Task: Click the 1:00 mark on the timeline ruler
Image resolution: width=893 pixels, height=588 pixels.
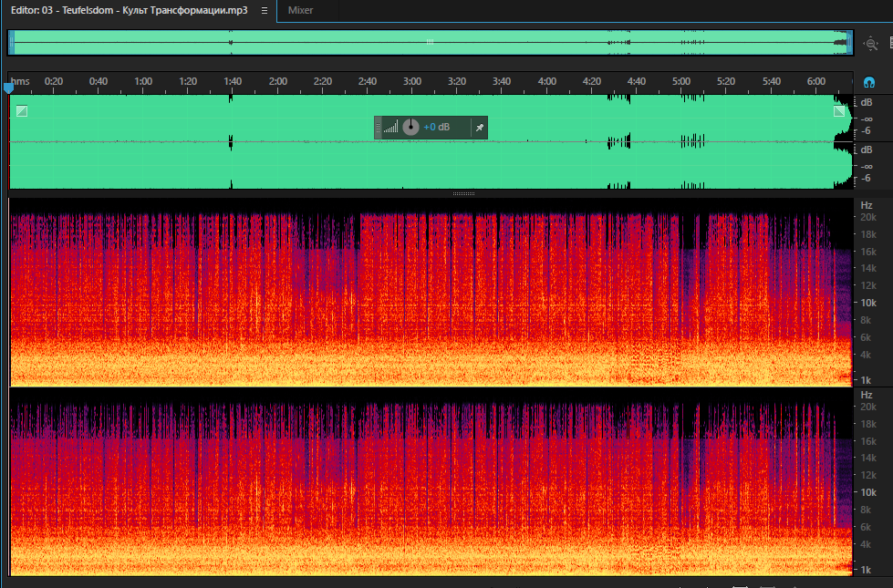Action: pyautogui.click(x=143, y=81)
